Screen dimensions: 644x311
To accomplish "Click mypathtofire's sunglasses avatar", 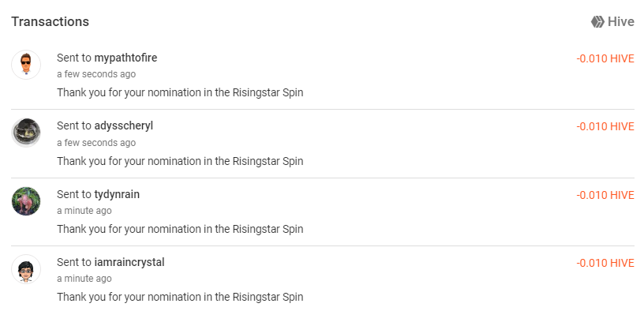I will pos(26,65).
